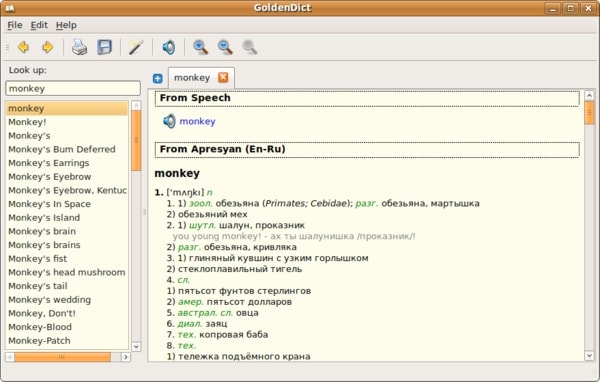Select "Monkey's Bum Deferred" entry
The image size is (600, 382).
pos(67,149)
